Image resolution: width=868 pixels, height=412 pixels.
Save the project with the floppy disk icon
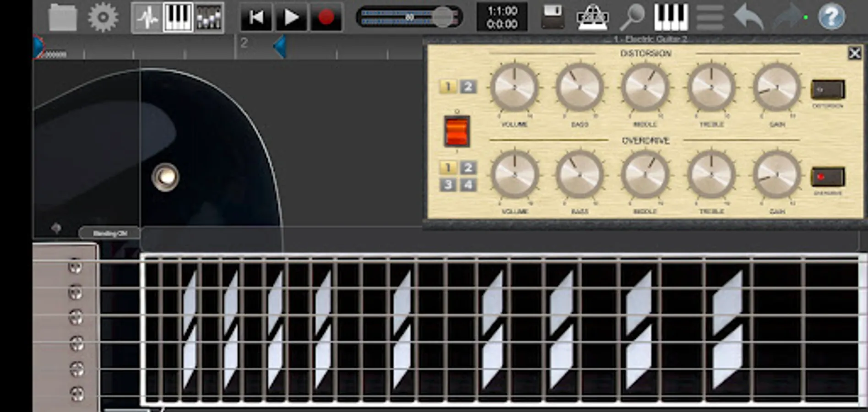pos(553,17)
